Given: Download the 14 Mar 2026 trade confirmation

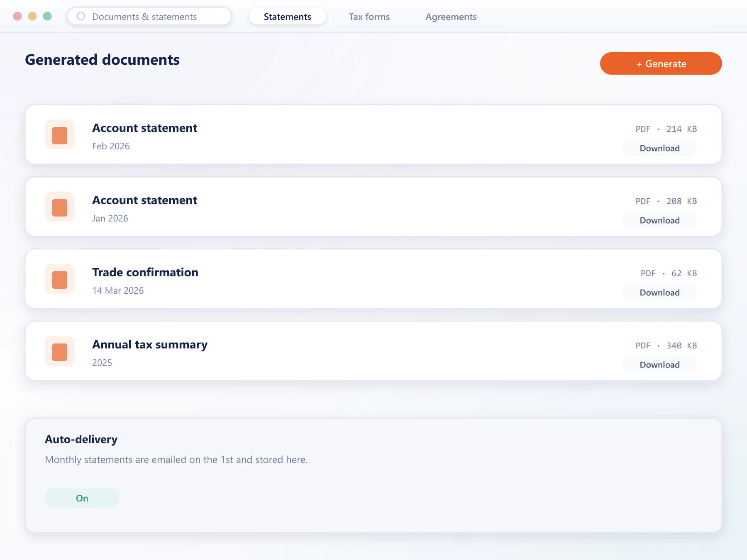Looking at the screenshot, I should click(x=660, y=292).
